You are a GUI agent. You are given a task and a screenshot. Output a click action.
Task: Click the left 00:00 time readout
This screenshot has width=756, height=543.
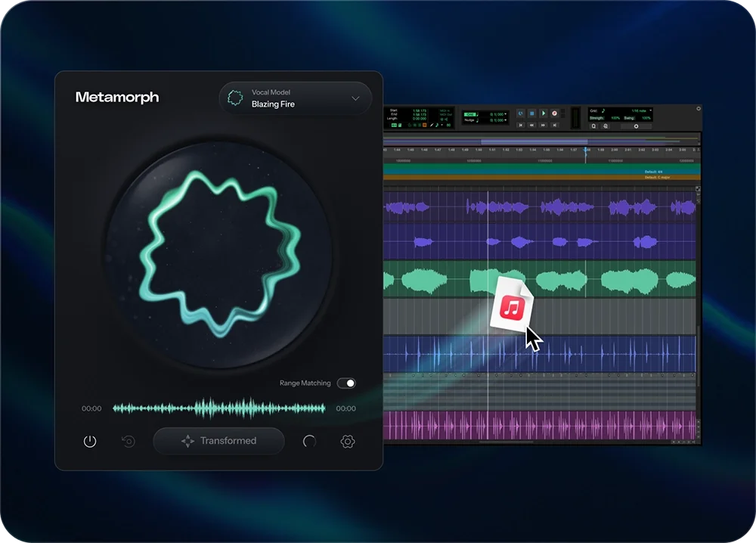[91, 408]
